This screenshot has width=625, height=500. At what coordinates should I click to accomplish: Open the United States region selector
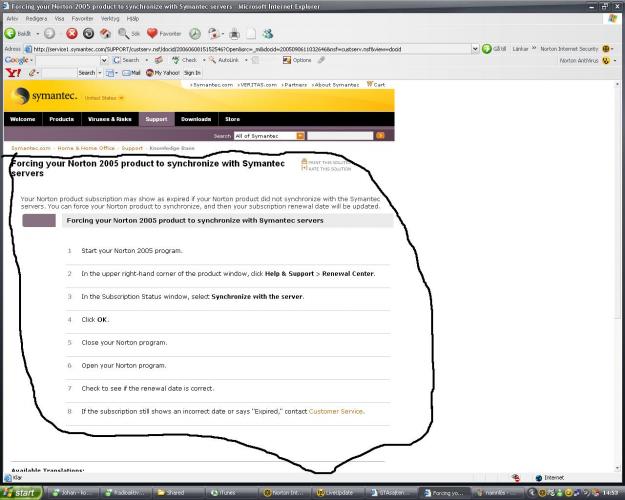[104, 98]
